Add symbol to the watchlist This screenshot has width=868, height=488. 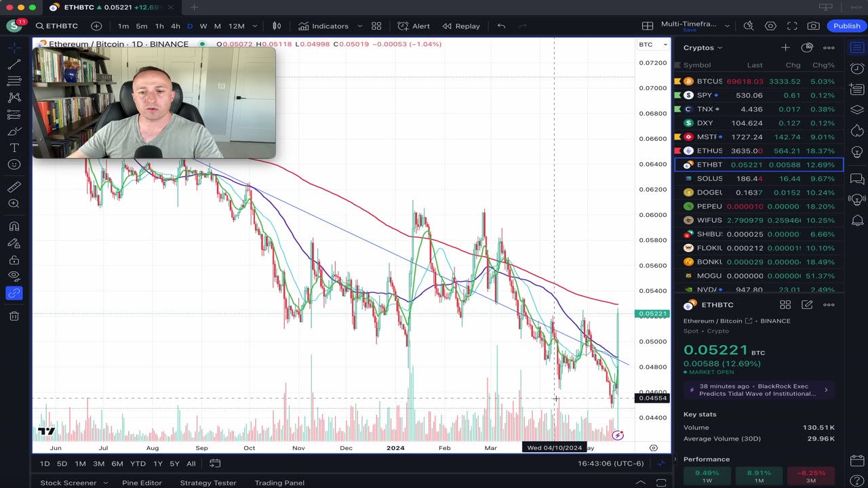click(785, 47)
